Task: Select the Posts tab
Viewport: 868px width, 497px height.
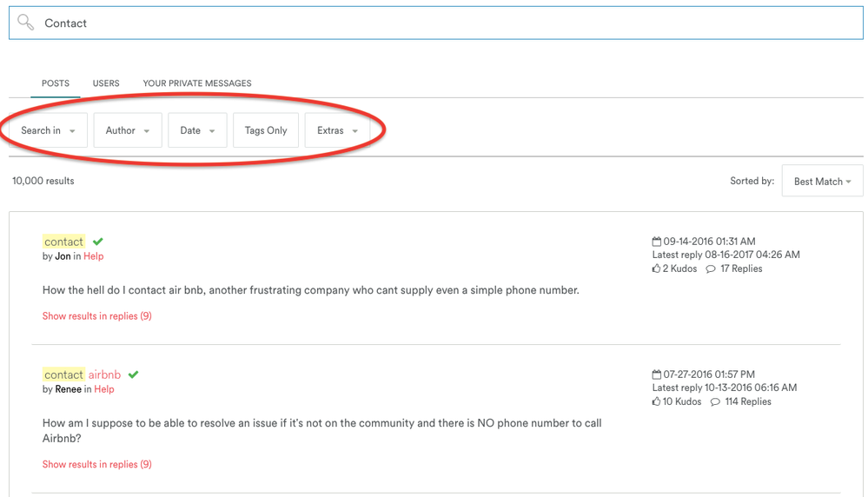Action: click(56, 83)
